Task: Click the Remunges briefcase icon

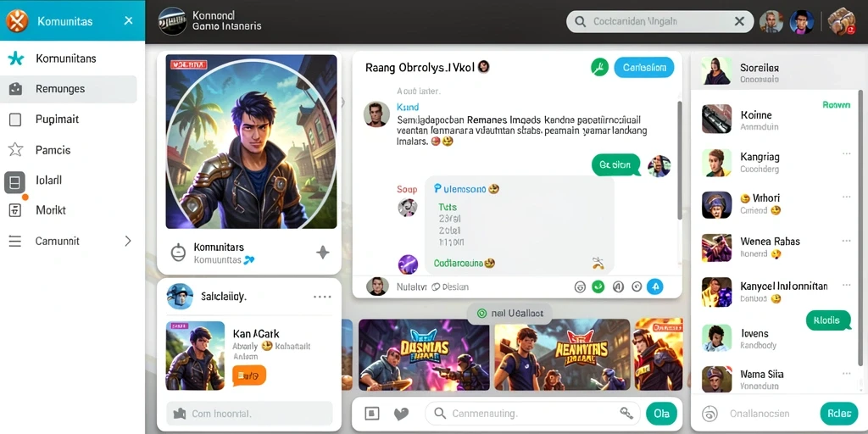Action: coord(15,88)
